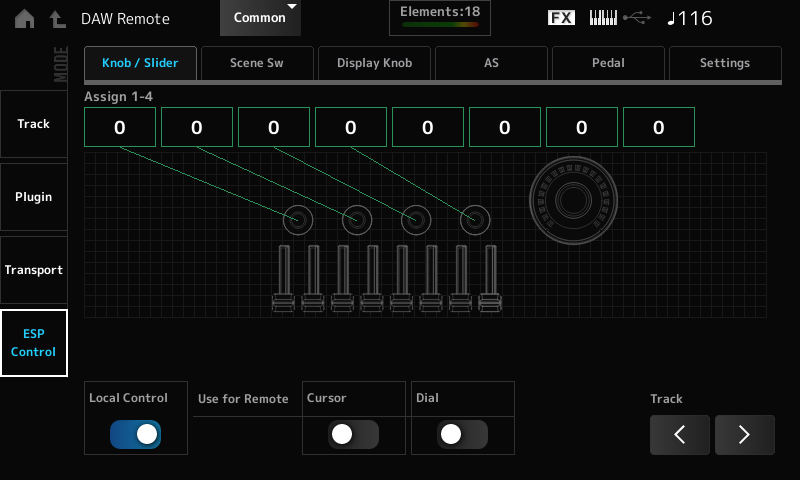800x480 pixels.
Task: Tap the tempo note 116 display
Action: (690, 18)
